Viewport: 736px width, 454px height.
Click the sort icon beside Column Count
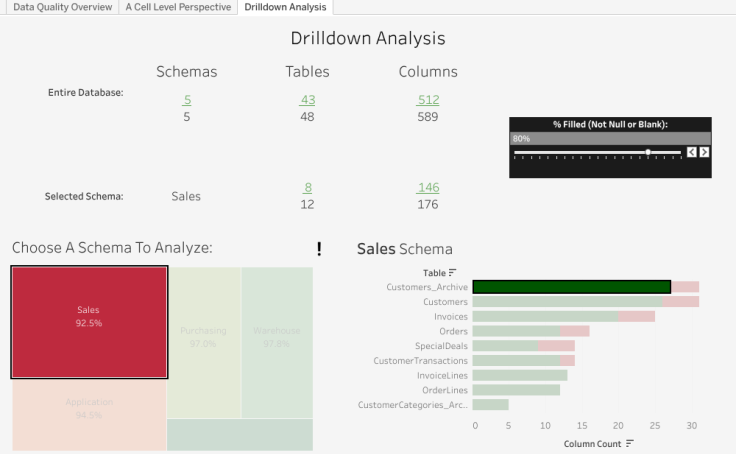pos(630,443)
